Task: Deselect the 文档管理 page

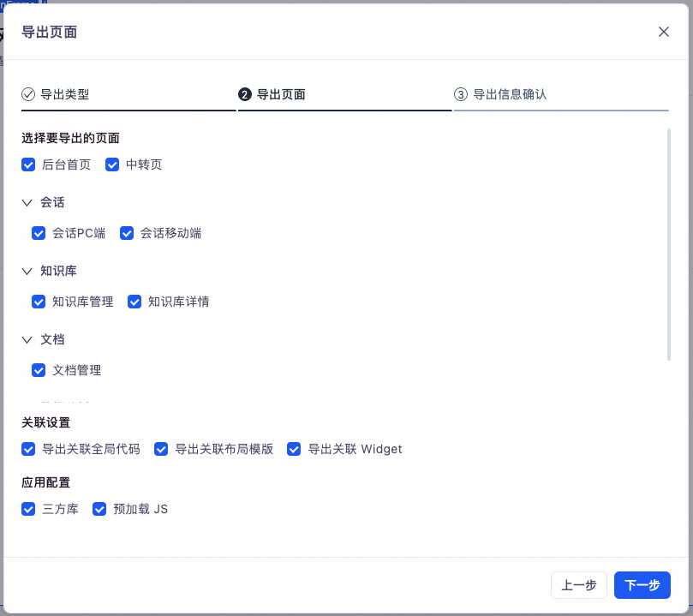Action: [x=39, y=370]
